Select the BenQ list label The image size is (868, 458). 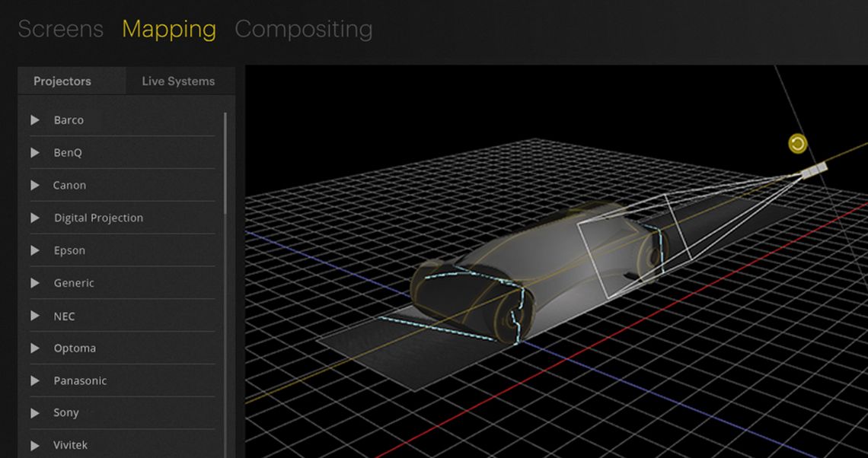tap(68, 153)
